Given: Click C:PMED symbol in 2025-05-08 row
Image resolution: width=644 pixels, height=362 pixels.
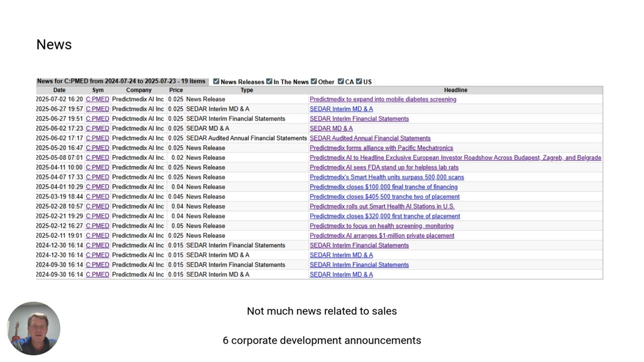Looking at the screenshot, I should [98, 157].
